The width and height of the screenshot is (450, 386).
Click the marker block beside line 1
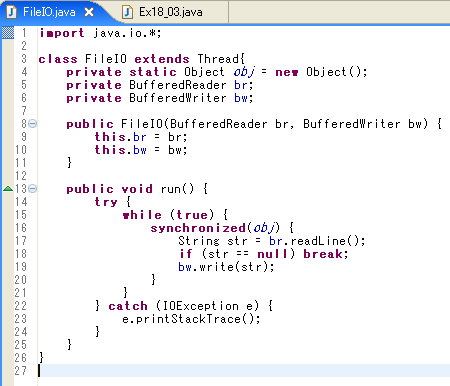(8, 33)
